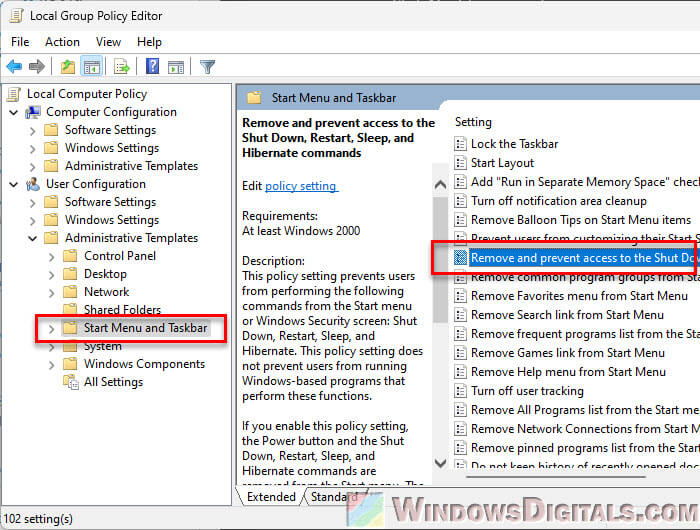The image size is (700, 530).
Task: Click the Local Computer Policy root icon
Action: point(14,94)
